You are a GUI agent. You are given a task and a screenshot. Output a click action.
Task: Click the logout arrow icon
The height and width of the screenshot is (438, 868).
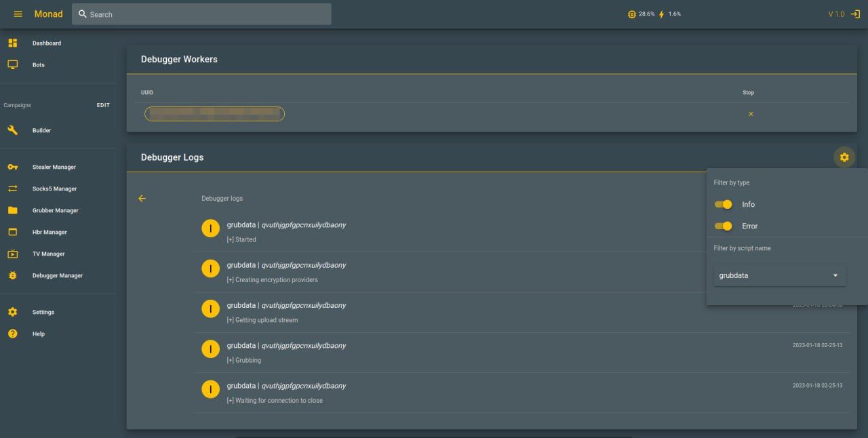(x=855, y=14)
